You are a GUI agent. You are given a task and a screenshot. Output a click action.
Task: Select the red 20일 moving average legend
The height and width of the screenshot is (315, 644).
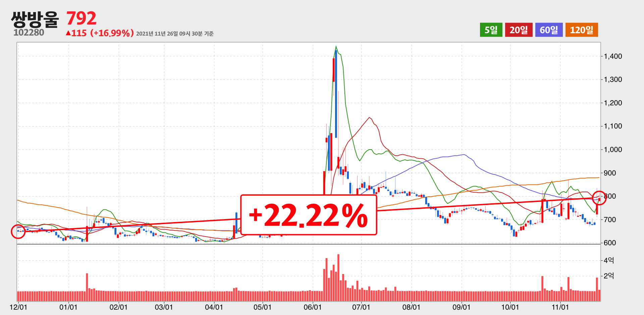(519, 30)
